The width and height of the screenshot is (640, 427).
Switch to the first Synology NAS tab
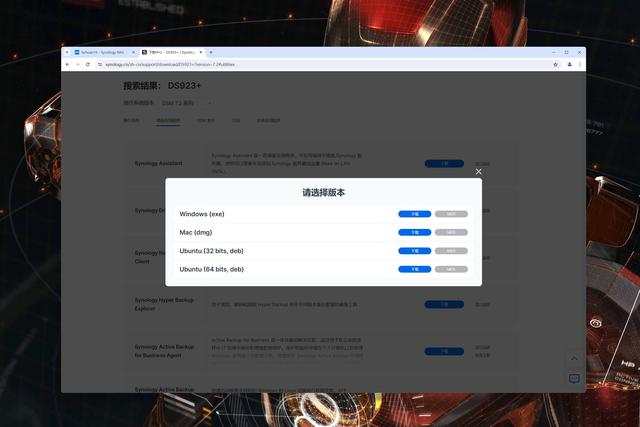(104, 52)
